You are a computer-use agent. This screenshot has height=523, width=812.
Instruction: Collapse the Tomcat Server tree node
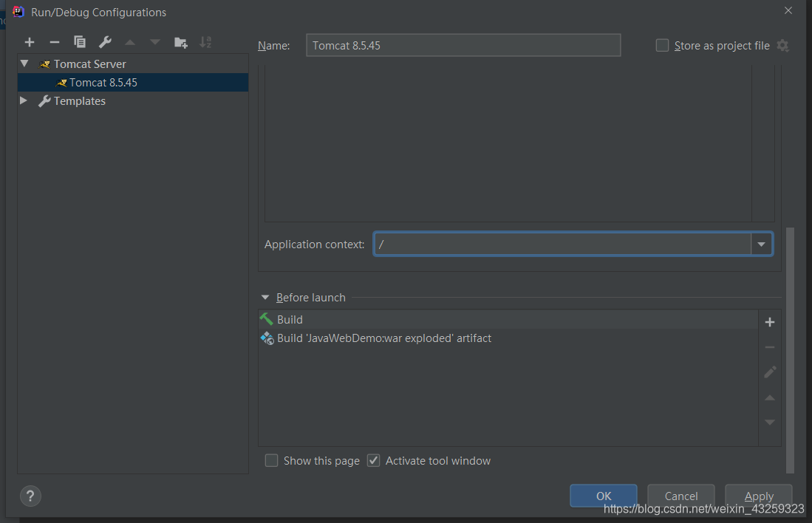click(x=24, y=64)
